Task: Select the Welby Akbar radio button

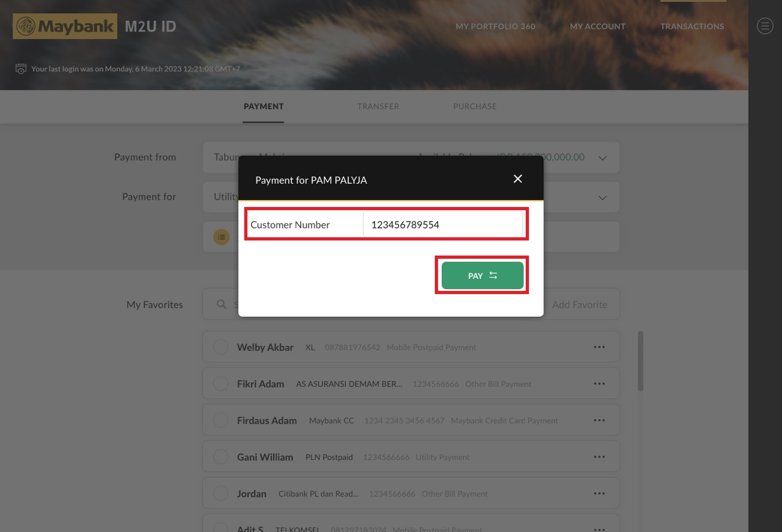Action: [x=221, y=347]
